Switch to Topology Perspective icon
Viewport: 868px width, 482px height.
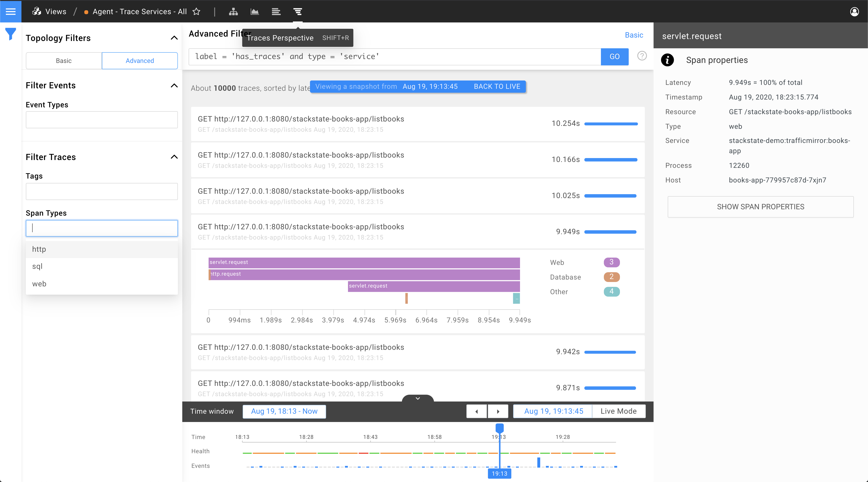coord(233,11)
